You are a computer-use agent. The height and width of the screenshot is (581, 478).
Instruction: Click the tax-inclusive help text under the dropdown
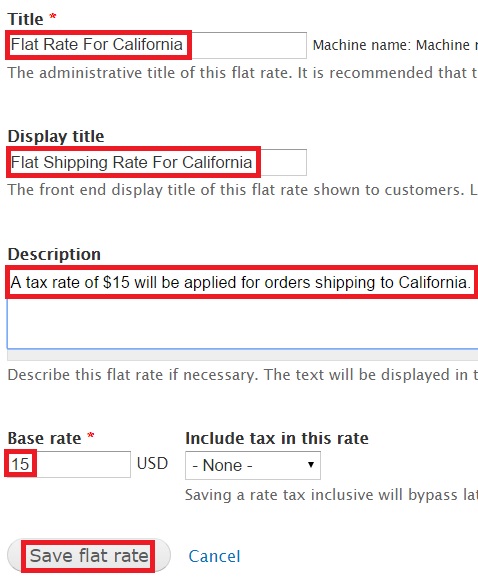(x=331, y=495)
